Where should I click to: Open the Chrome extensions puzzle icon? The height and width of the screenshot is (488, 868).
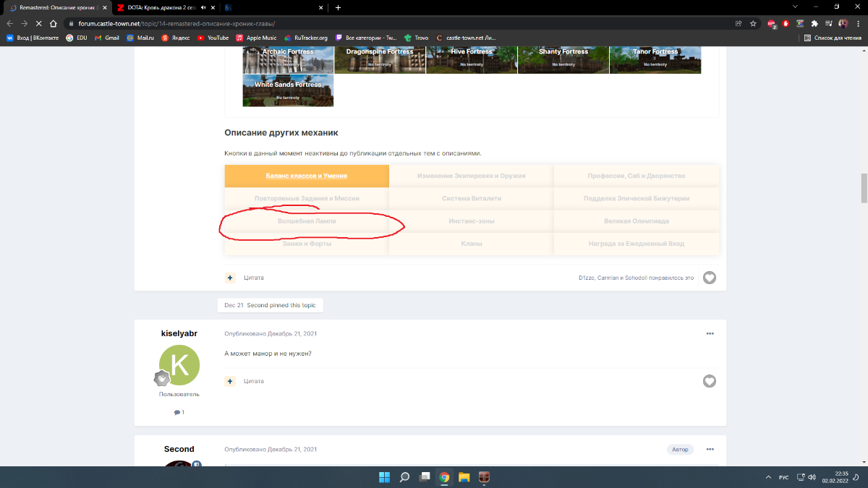point(814,23)
